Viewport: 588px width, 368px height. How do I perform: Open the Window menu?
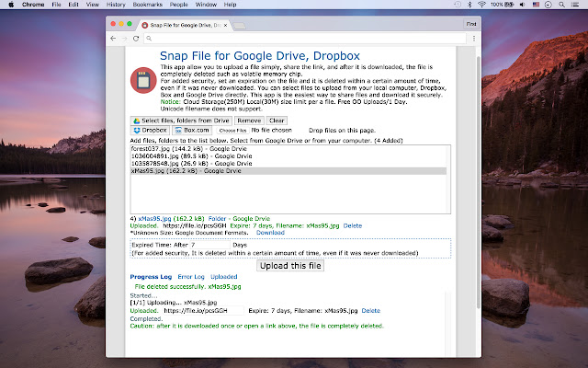coord(206,5)
